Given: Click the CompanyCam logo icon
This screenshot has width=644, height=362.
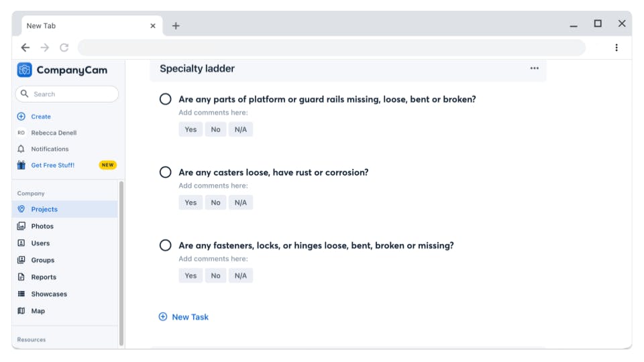Looking at the screenshot, I should (x=25, y=70).
